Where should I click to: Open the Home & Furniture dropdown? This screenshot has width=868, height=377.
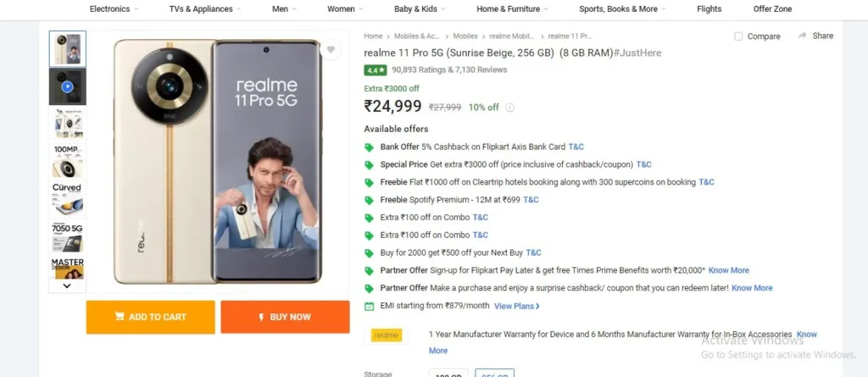click(x=512, y=8)
